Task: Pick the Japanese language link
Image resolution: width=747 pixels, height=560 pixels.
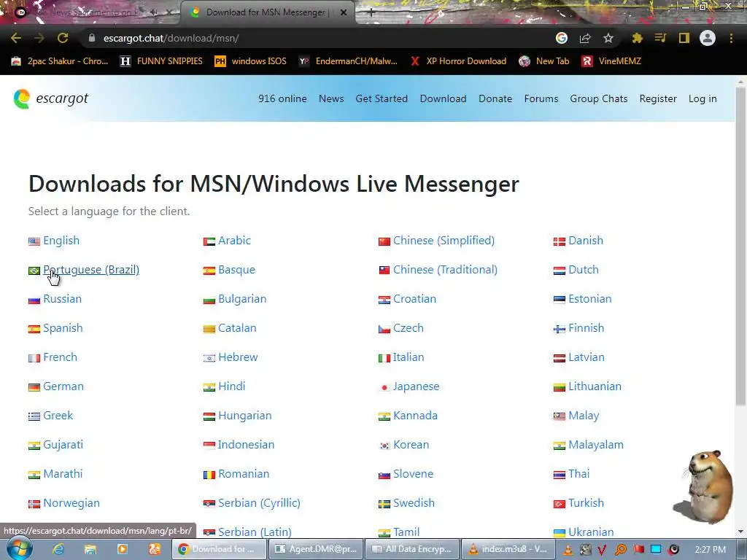Action: pos(417,386)
